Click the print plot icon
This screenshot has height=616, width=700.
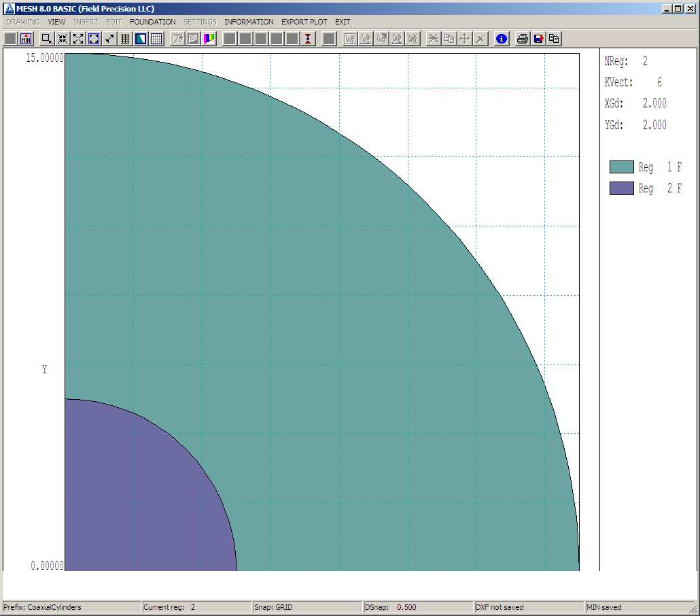[523, 39]
